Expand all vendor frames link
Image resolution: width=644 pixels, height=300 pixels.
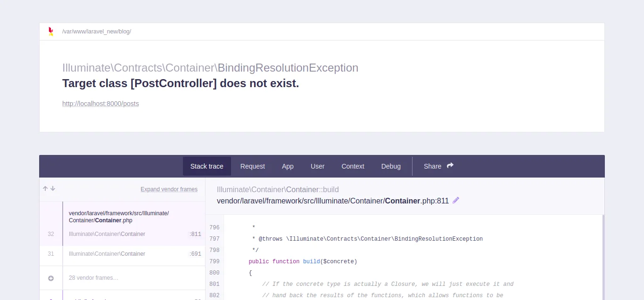[x=169, y=189]
